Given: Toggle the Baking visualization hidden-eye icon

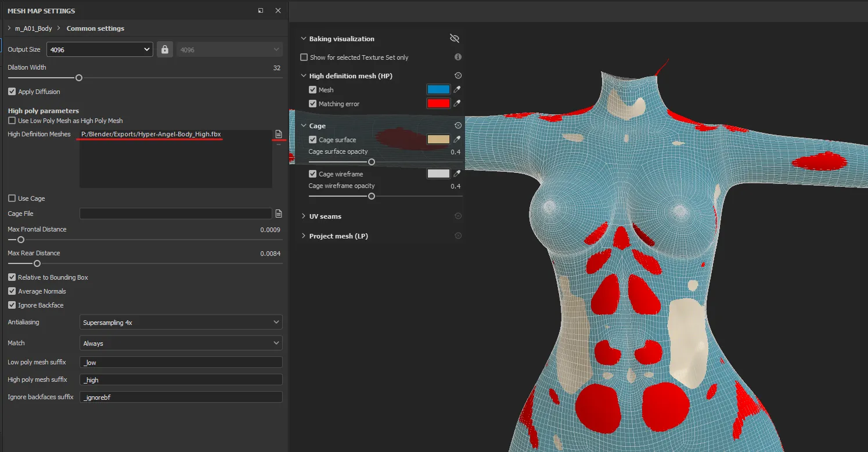Looking at the screenshot, I should 455,38.
